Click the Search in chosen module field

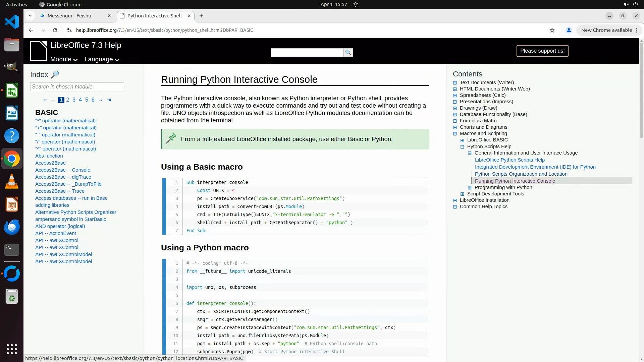(x=77, y=87)
